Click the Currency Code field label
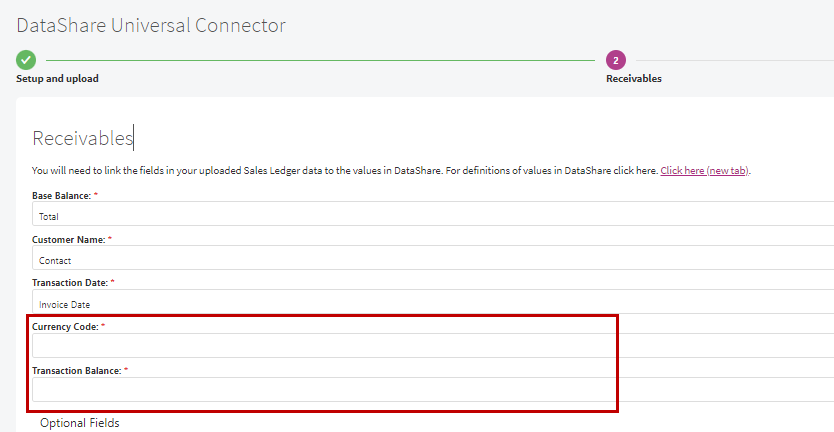 coord(65,327)
